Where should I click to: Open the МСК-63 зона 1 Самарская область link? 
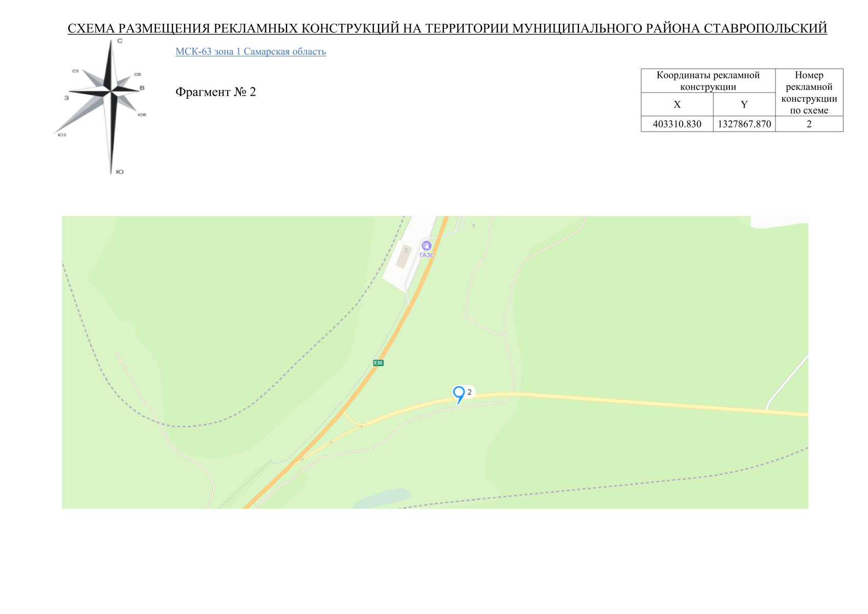(x=251, y=51)
